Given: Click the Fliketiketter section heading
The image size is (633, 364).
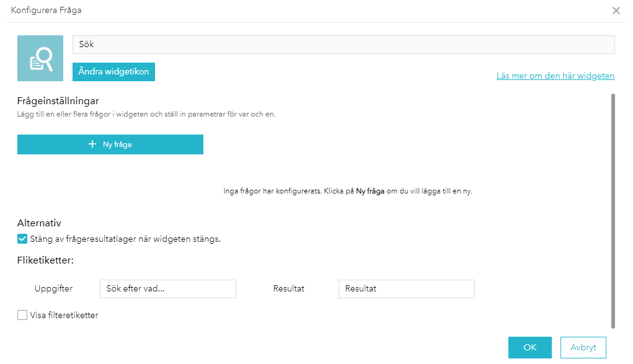Looking at the screenshot, I should [46, 260].
